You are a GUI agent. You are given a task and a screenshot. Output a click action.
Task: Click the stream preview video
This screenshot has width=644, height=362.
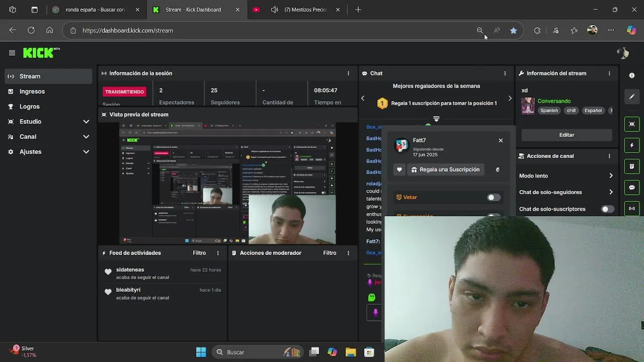227,184
